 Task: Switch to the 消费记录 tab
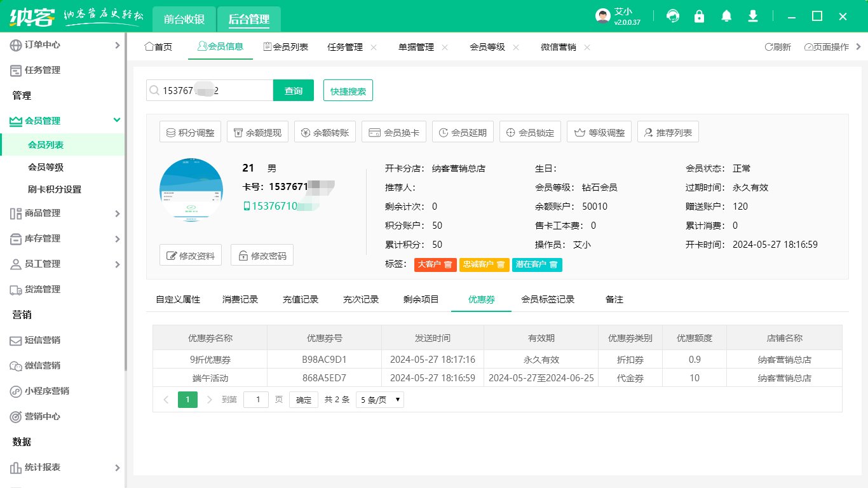240,299
